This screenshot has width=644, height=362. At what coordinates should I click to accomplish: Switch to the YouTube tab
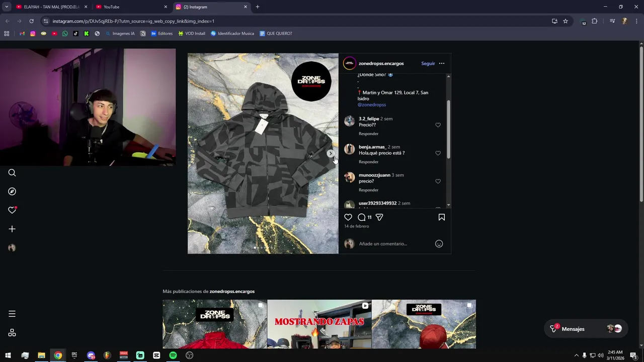pyautogui.click(x=131, y=7)
